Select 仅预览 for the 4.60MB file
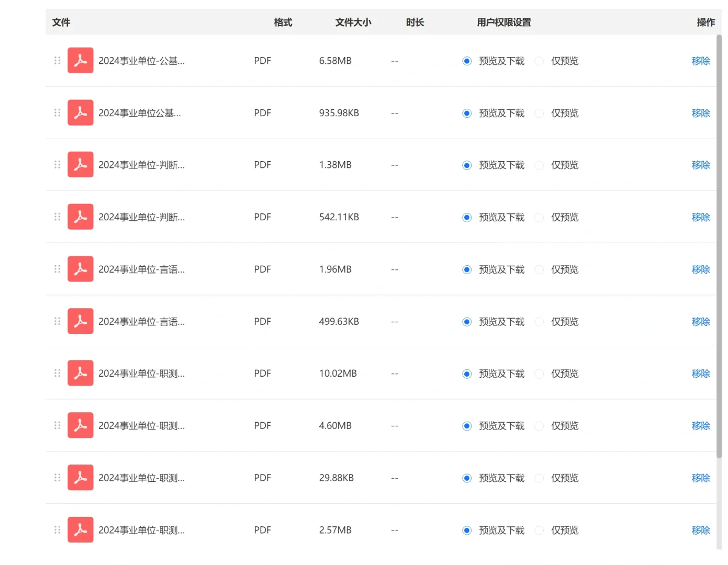 coord(539,426)
